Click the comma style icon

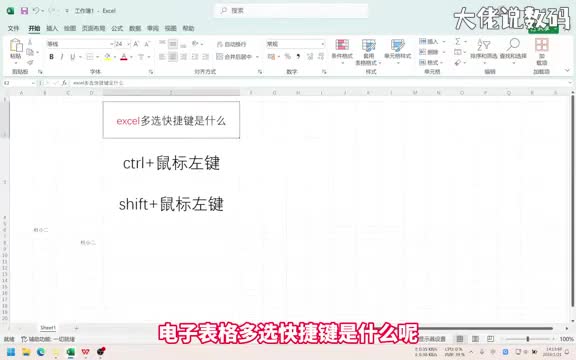(x=298, y=57)
